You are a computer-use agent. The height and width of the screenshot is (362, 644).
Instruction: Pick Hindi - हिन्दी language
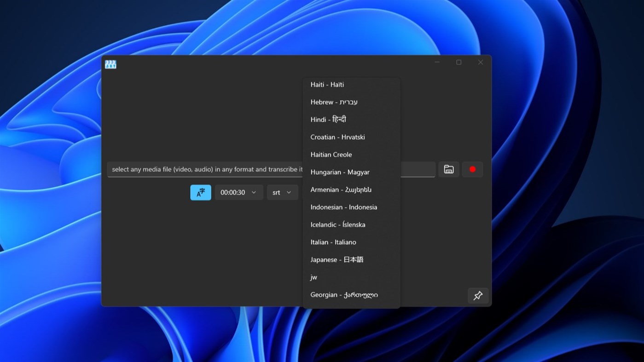click(x=328, y=119)
